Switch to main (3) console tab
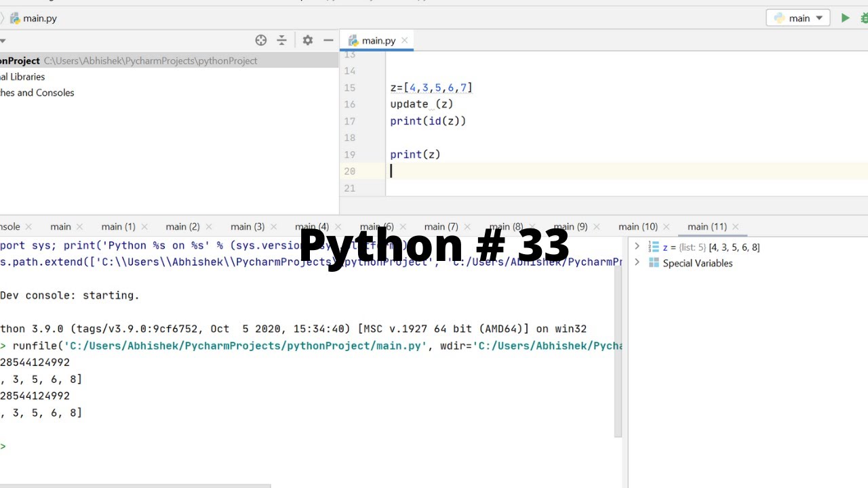868x488 pixels. click(x=248, y=226)
